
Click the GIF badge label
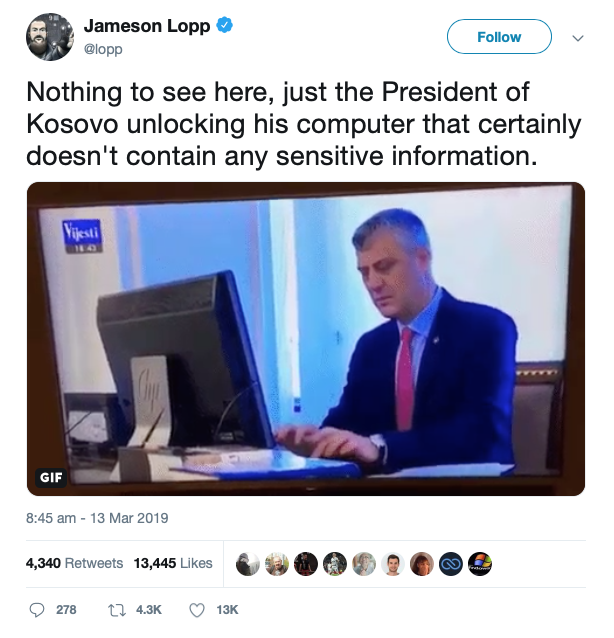click(51, 477)
